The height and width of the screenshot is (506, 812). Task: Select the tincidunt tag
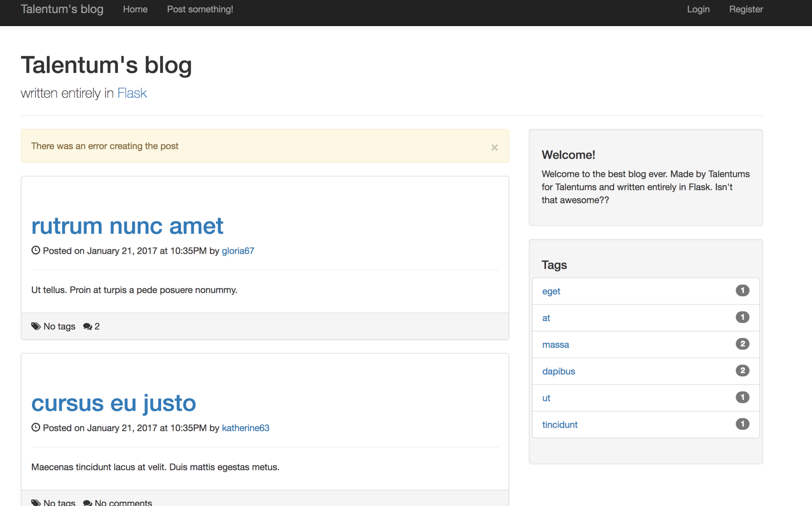(x=559, y=425)
